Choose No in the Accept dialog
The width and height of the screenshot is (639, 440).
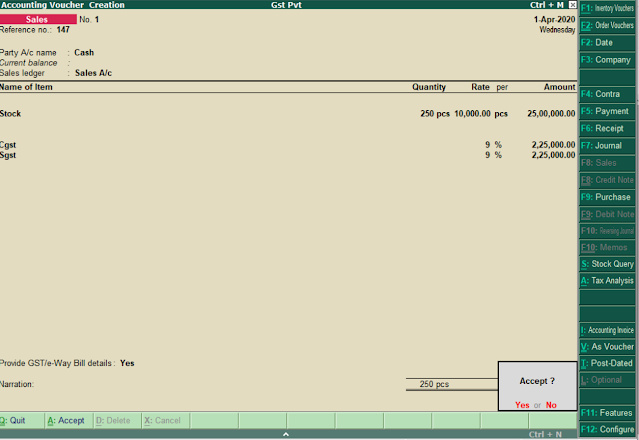coord(551,405)
